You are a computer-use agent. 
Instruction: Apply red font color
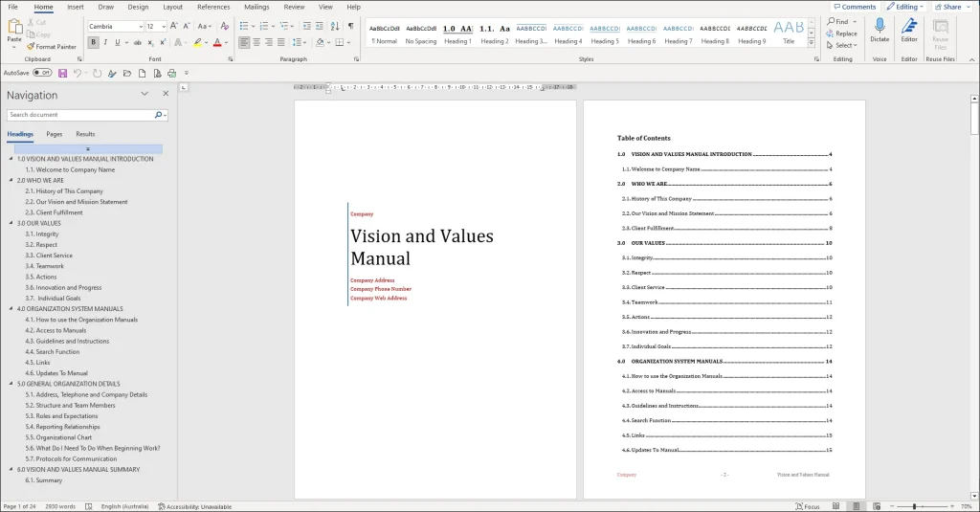click(217, 42)
